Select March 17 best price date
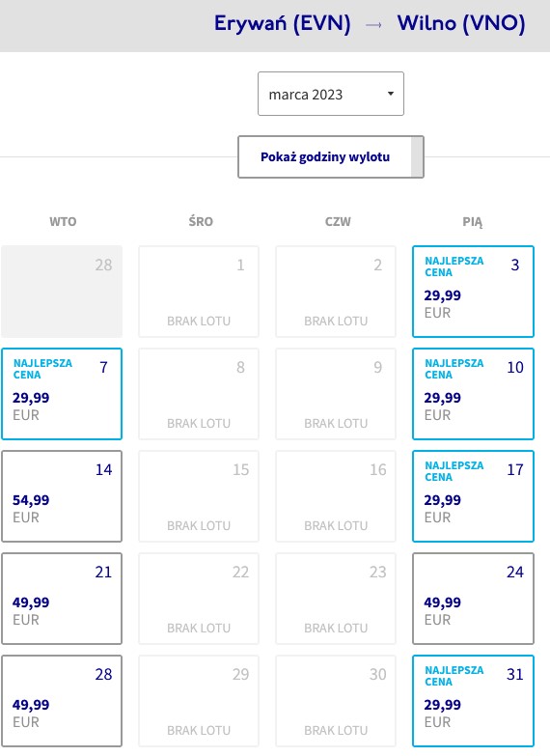The image size is (550, 756). click(x=474, y=496)
